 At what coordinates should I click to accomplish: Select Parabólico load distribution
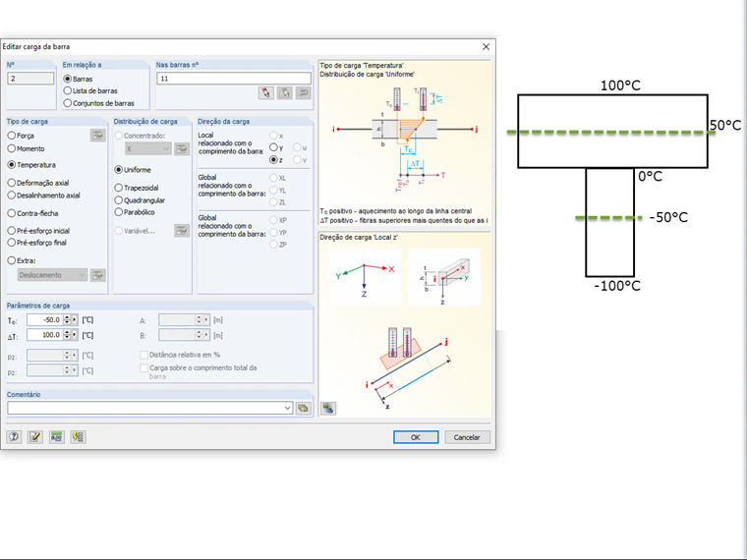[x=119, y=212]
